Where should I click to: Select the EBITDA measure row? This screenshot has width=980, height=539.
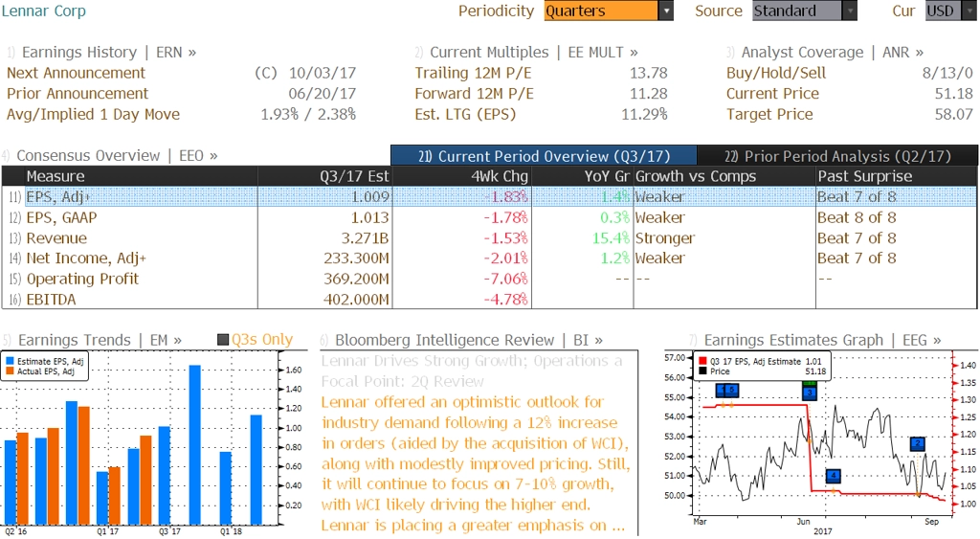(489, 300)
